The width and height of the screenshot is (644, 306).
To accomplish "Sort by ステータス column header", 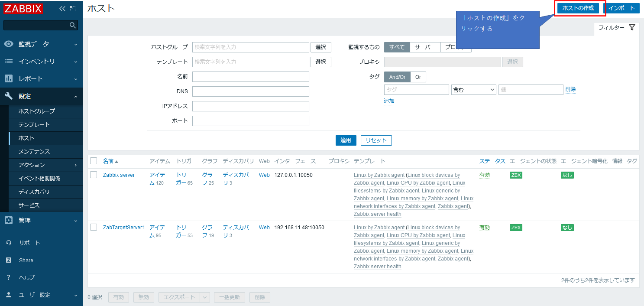I will point(492,161).
